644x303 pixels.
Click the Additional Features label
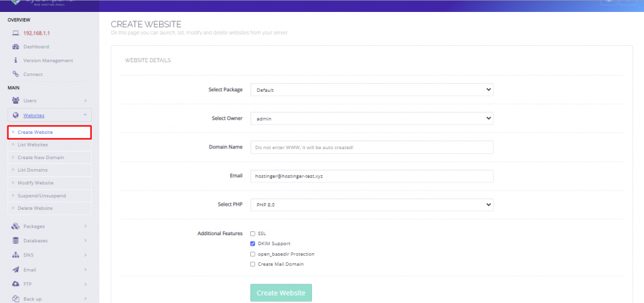(219, 234)
